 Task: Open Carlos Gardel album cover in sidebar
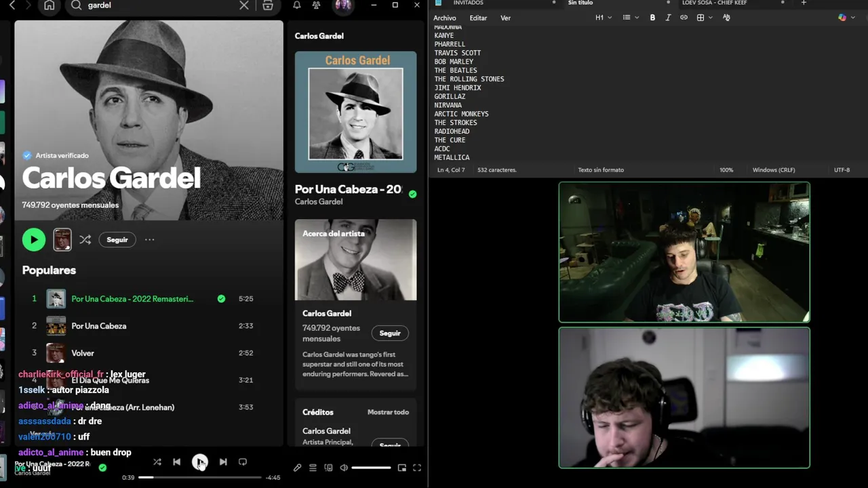coord(355,112)
